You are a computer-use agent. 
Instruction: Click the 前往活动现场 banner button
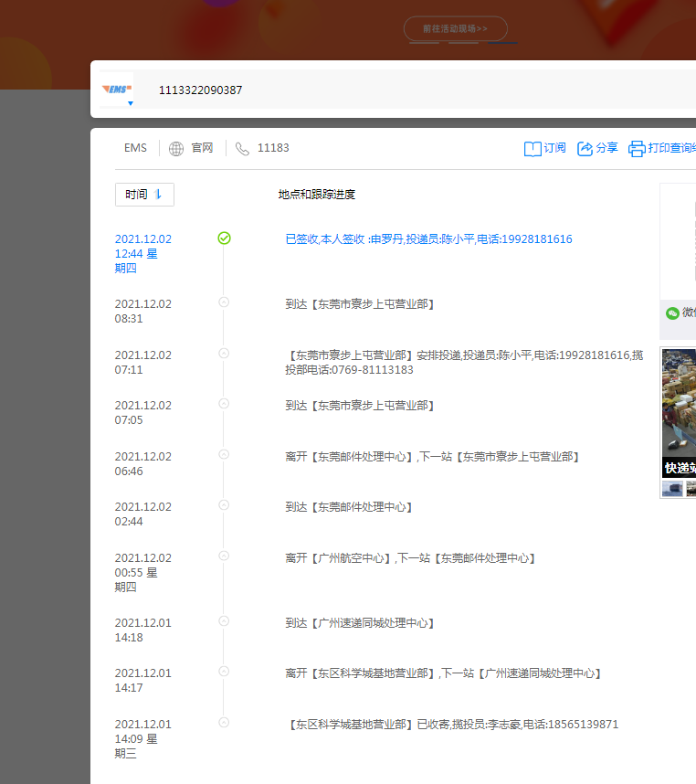pos(455,28)
